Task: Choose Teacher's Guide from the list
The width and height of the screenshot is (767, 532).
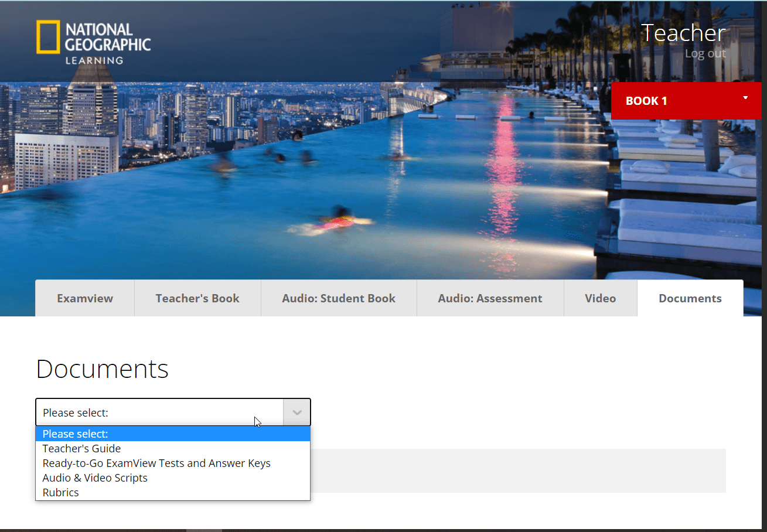Action: click(x=81, y=449)
